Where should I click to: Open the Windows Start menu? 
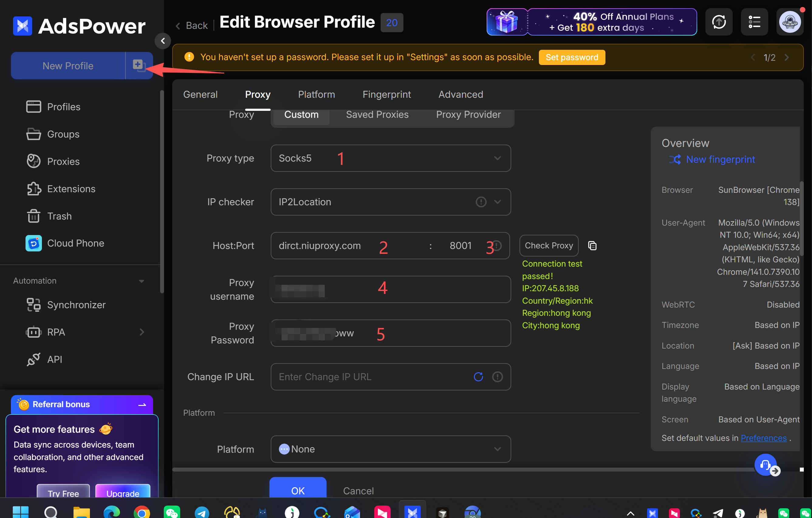click(x=21, y=513)
